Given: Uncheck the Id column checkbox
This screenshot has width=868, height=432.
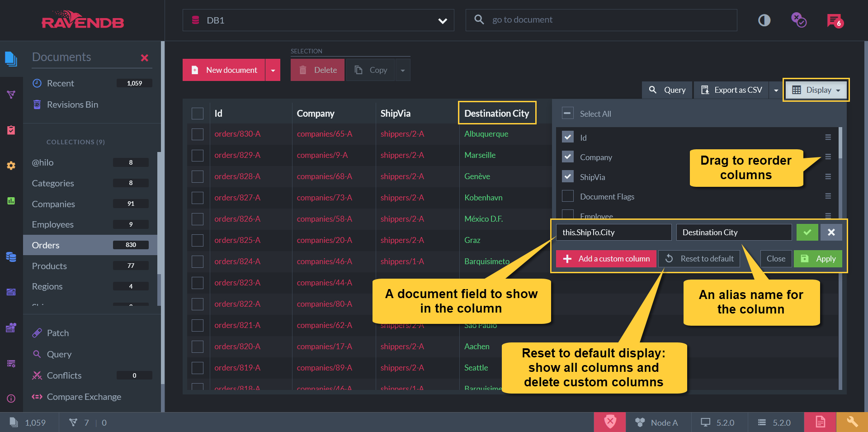Looking at the screenshot, I should [568, 137].
